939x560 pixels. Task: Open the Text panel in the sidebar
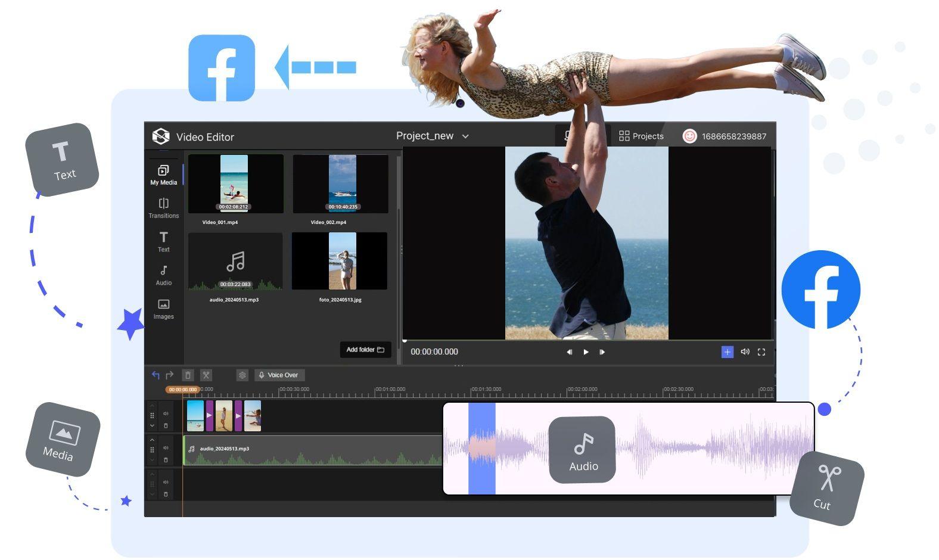(x=163, y=242)
